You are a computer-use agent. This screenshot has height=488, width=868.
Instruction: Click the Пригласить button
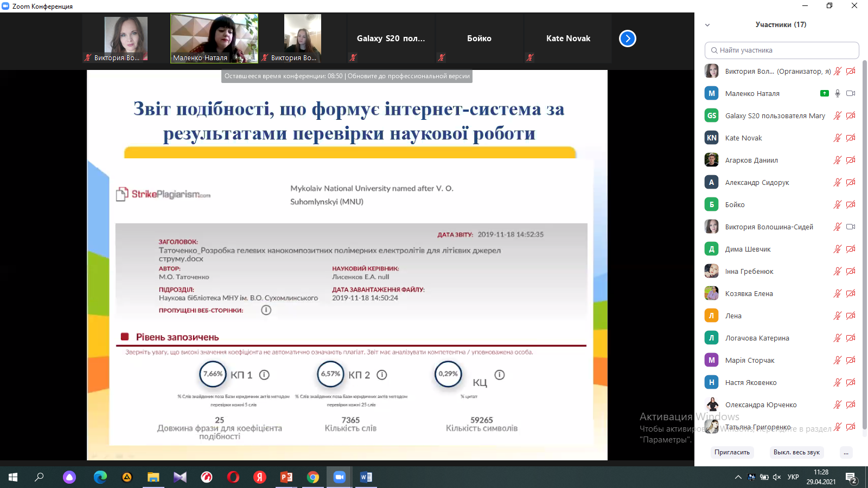click(732, 452)
